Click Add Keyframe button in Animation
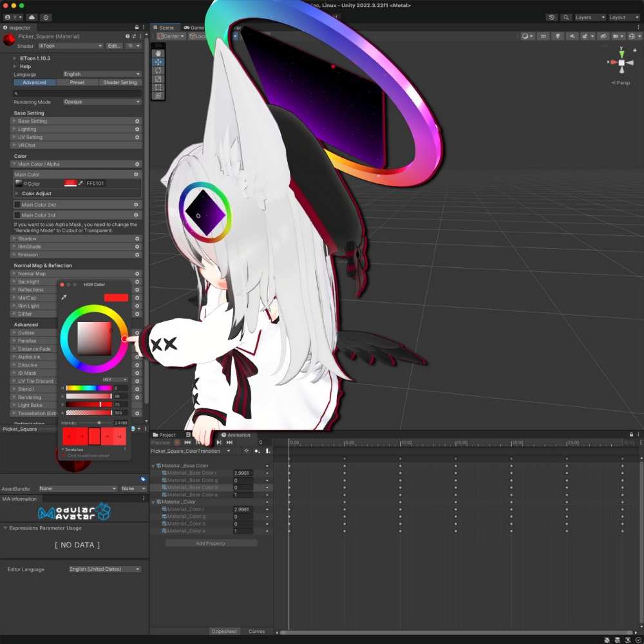644x644 pixels. [x=257, y=451]
